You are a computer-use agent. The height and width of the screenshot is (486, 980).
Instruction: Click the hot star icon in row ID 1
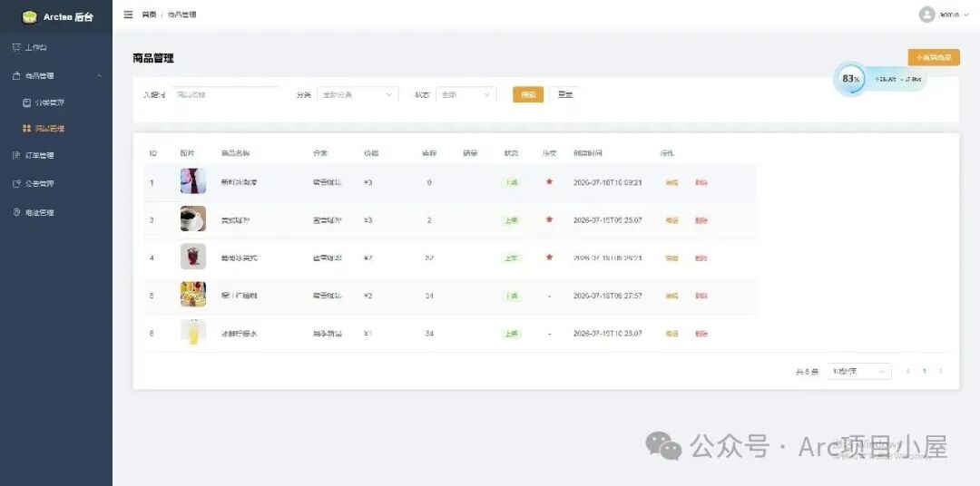[549, 181]
